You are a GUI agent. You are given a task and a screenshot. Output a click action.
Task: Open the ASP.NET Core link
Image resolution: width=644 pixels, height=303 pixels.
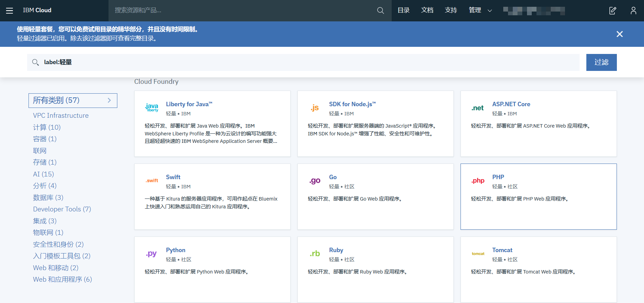coord(511,104)
